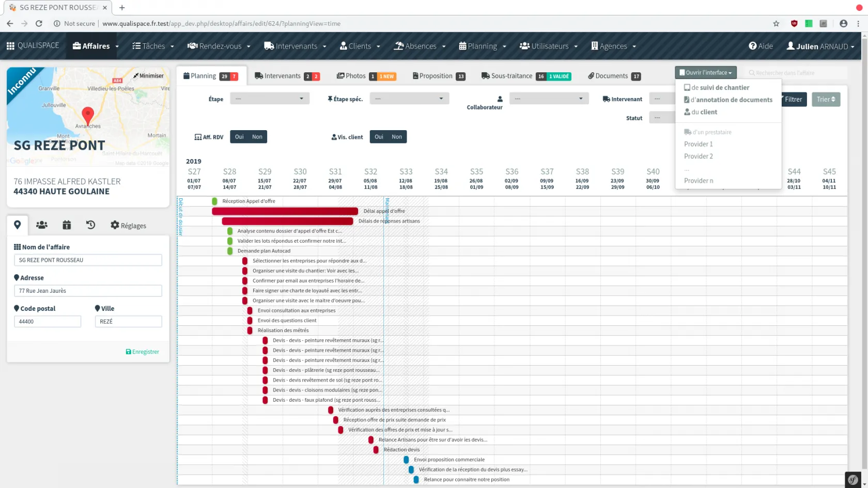868x488 pixels.
Task: Set Vis. client toggle to Oui
Action: click(x=379, y=137)
